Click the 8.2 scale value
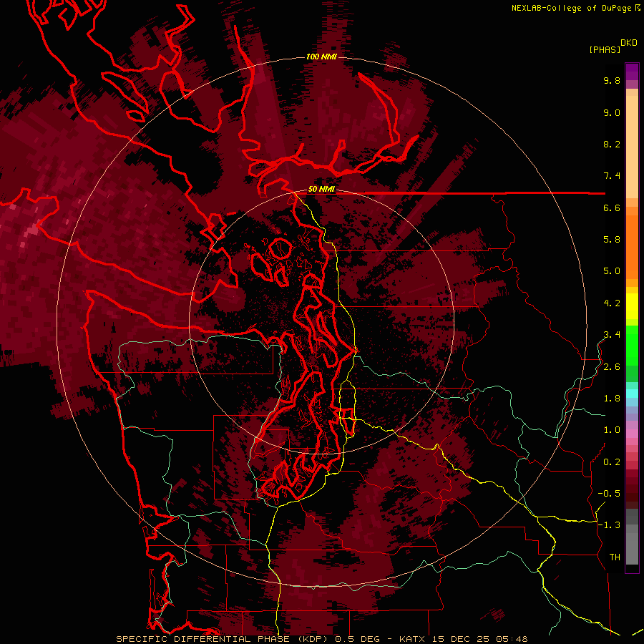 612,144
